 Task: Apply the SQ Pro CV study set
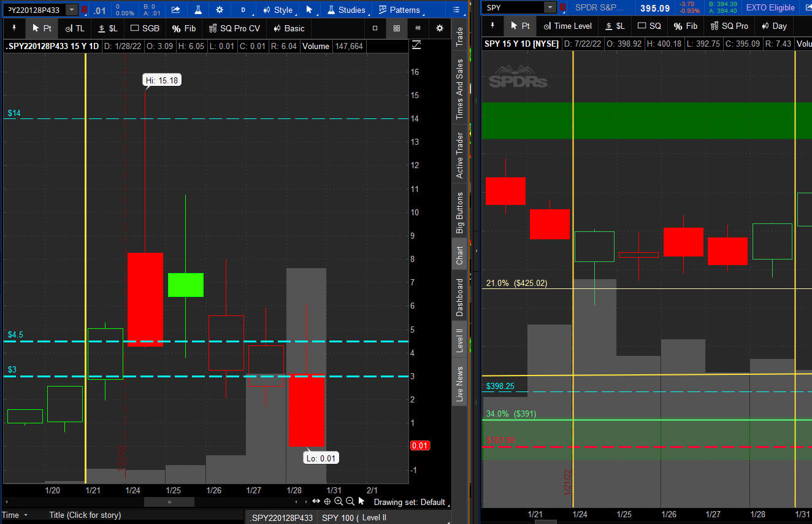coord(234,28)
